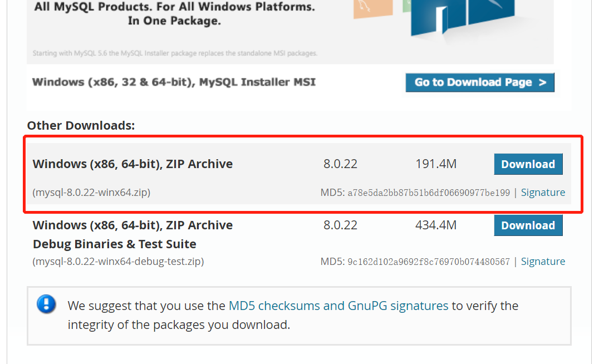Viewport: 594px width, 364px height.
Task: Click Debug Binaries & Test Suite title
Action: pos(115,244)
